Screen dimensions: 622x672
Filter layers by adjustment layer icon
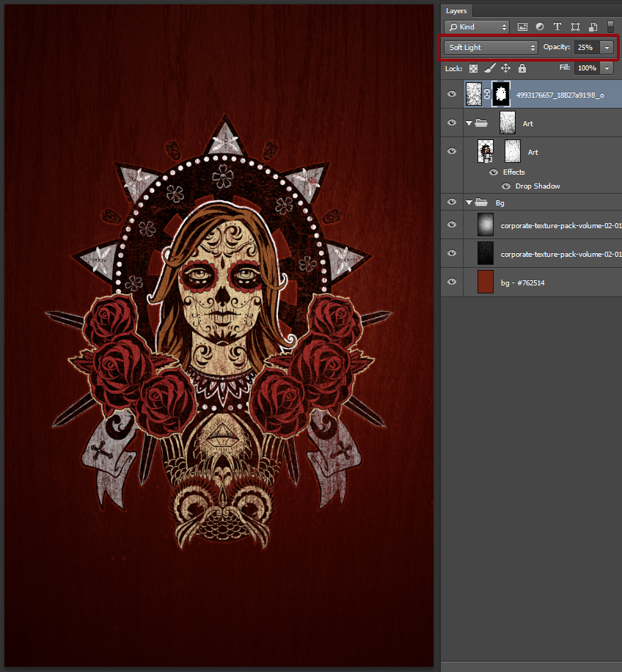click(540, 26)
